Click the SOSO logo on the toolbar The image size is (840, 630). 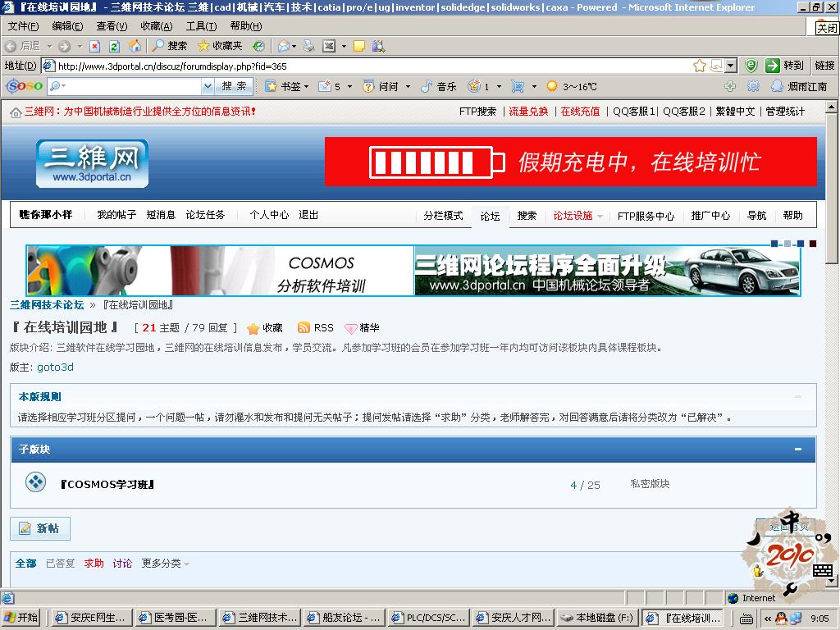pos(24,85)
